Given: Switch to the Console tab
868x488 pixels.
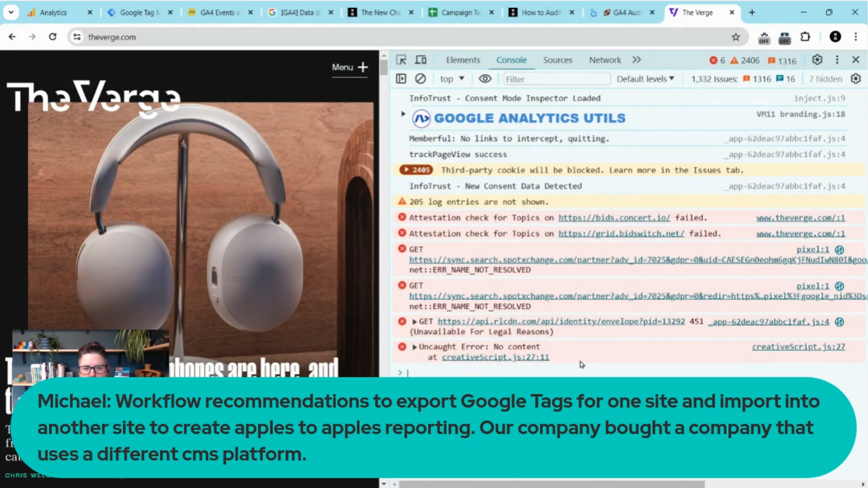Looking at the screenshot, I should pos(511,60).
